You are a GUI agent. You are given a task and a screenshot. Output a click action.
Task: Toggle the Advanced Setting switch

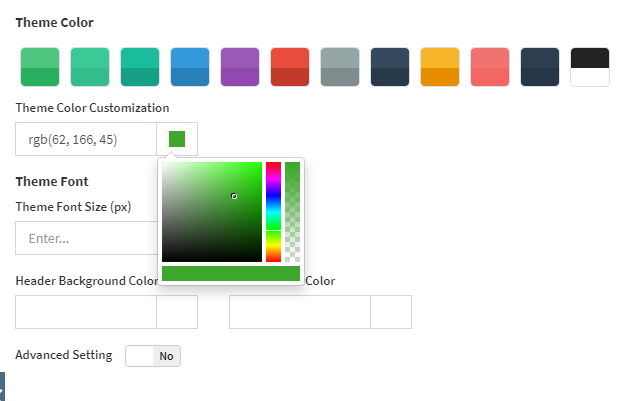[x=153, y=356]
